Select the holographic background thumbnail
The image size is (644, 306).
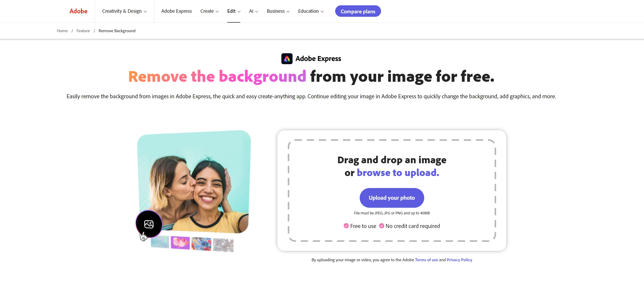160,242
